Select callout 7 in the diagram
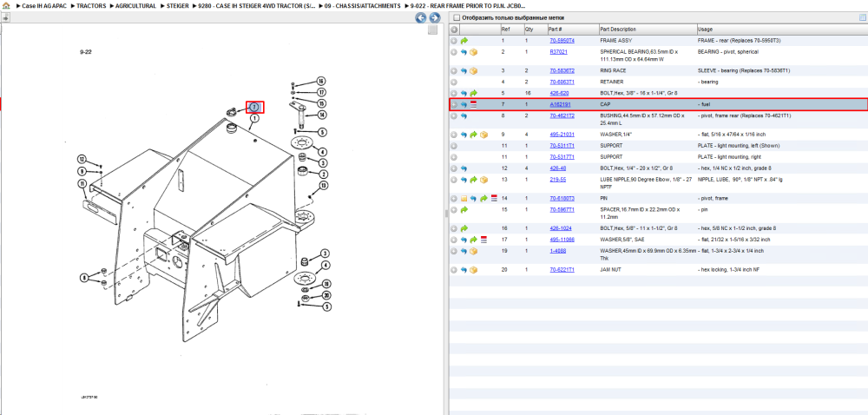 coord(254,107)
